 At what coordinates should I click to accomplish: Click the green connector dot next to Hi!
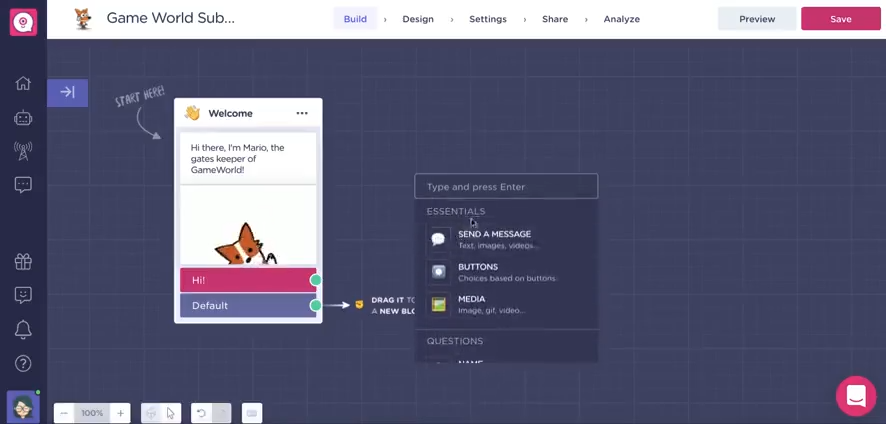point(316,280)
